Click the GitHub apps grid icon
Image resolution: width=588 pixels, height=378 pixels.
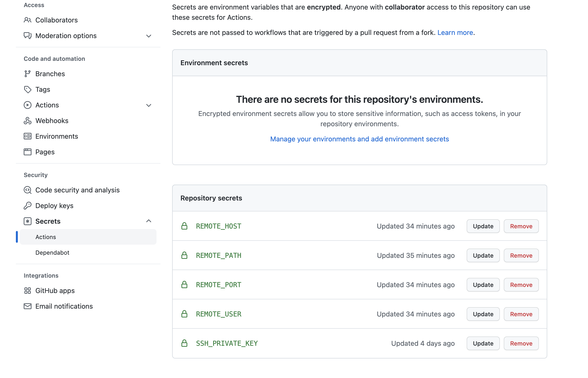point(28,291)
